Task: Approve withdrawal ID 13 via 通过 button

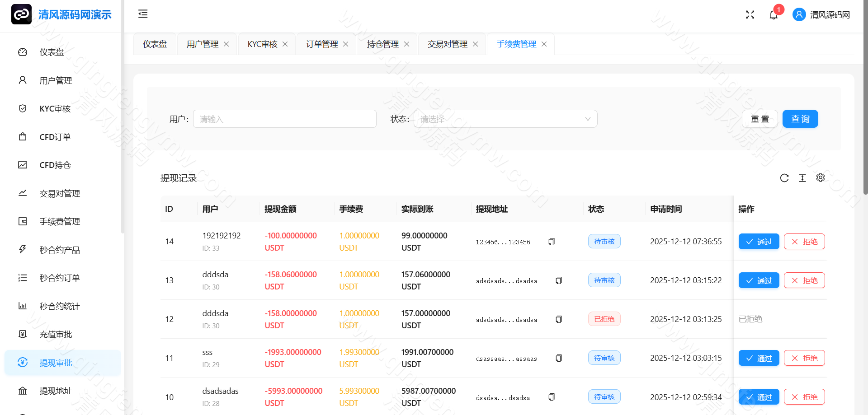Action: click(759, 280)
